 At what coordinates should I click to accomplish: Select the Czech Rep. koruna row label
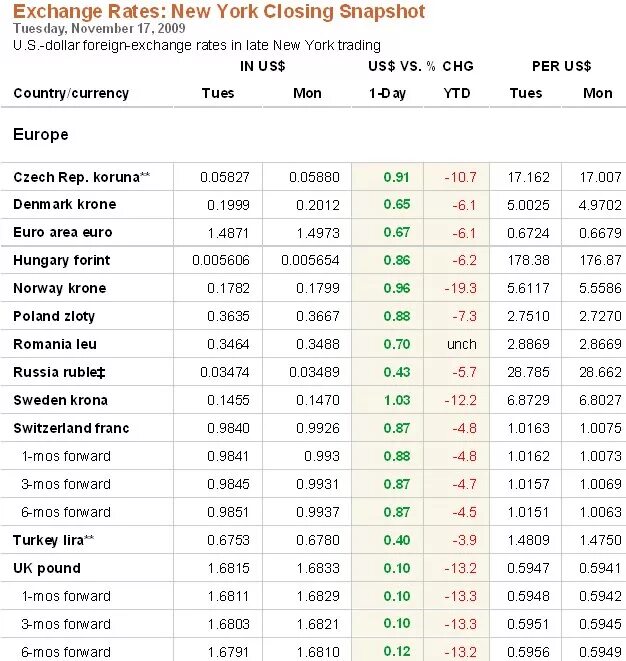(81, 177)
